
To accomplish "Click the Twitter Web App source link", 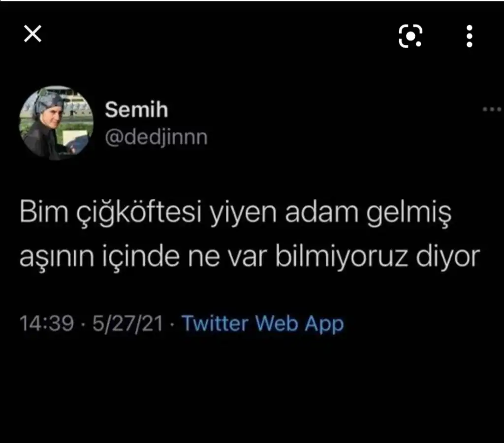I will (x=263, y=323).
